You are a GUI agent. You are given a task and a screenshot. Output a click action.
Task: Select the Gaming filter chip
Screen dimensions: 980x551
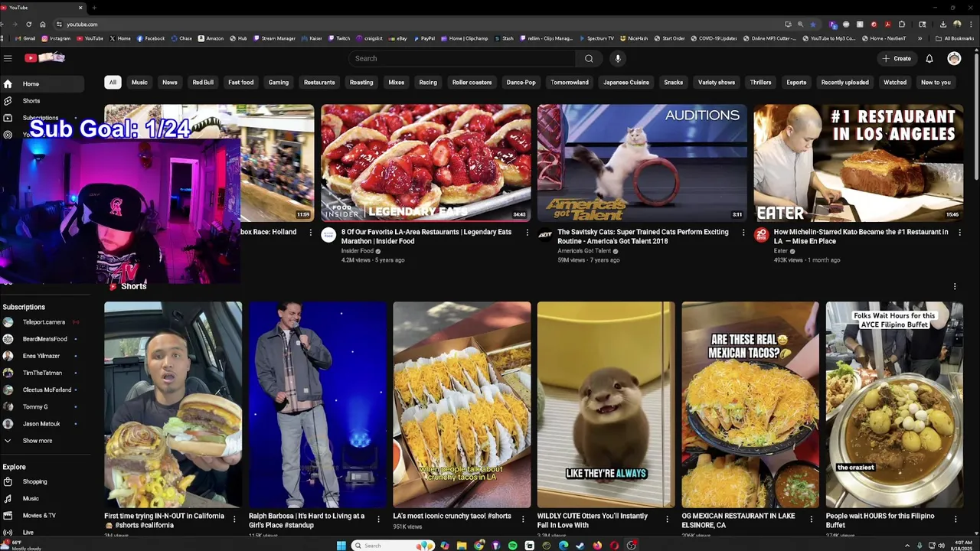tap(279, 83)
